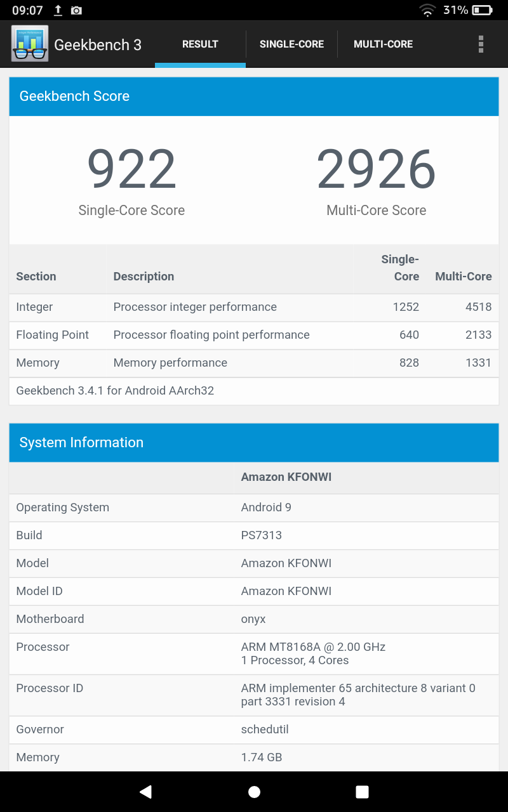Tap the Geekbench 3 app icon
This screenshot has width=508, height=812.
[x=30, y=44]
